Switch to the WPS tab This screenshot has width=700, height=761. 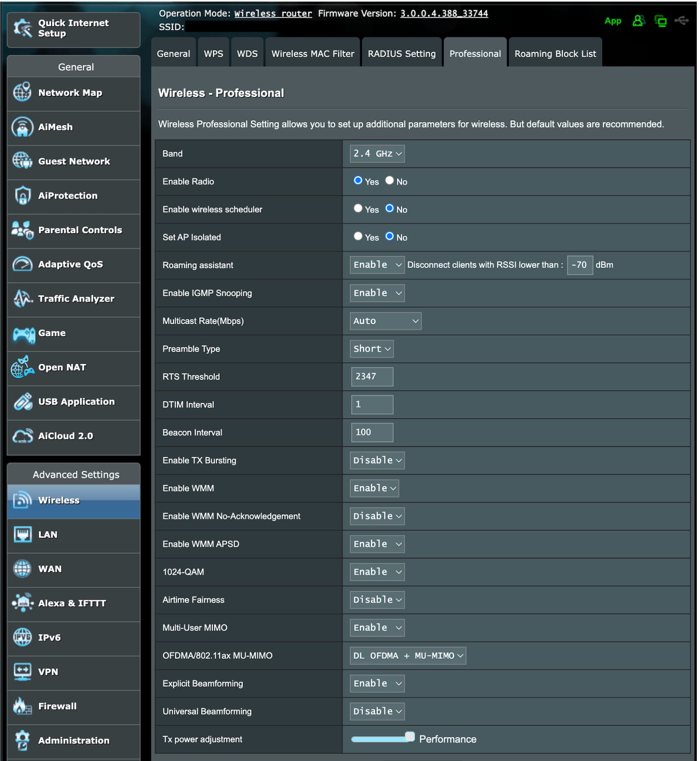(x=214, y=53)
